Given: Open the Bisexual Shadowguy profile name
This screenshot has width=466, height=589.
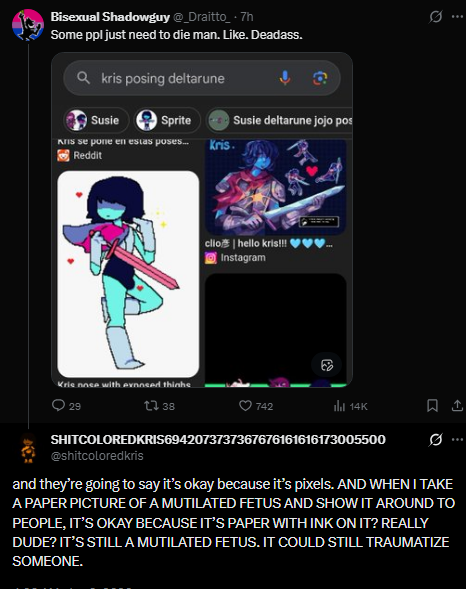Looking at the screenshot, I should click(110, 17).
